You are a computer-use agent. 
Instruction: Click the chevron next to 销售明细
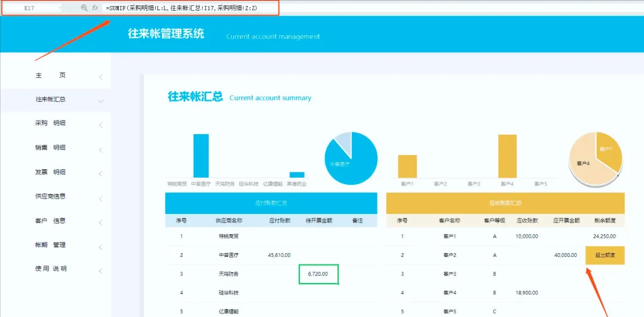101,150
